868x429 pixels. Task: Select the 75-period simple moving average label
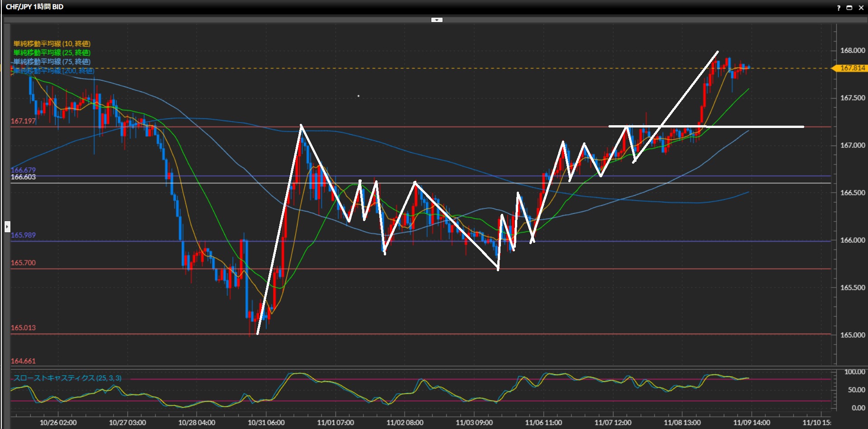tap(52, 62)
